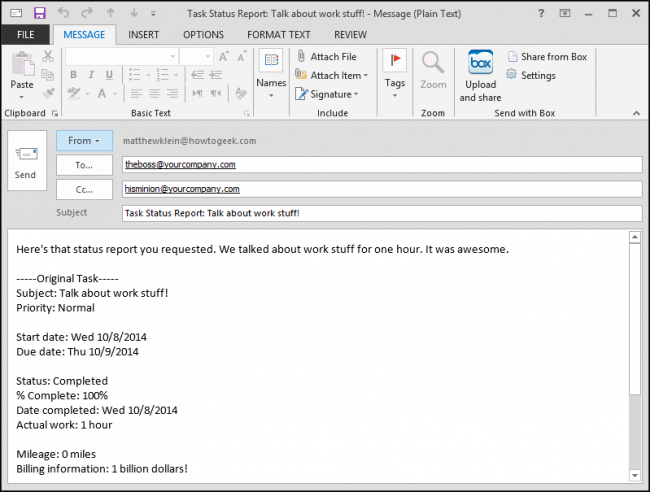Viewport: 650px width, 492px height.
Task: Click Increase Indent icon
Action: pos(216,75)
